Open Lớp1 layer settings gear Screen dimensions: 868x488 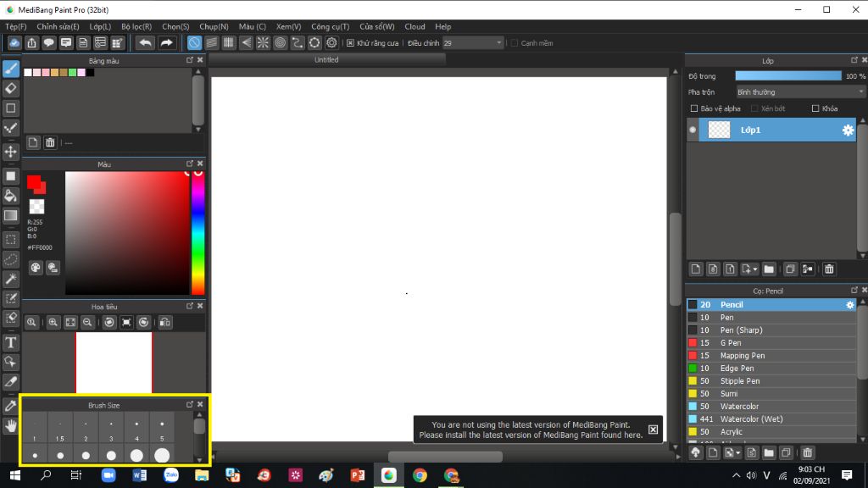point(848,130)
